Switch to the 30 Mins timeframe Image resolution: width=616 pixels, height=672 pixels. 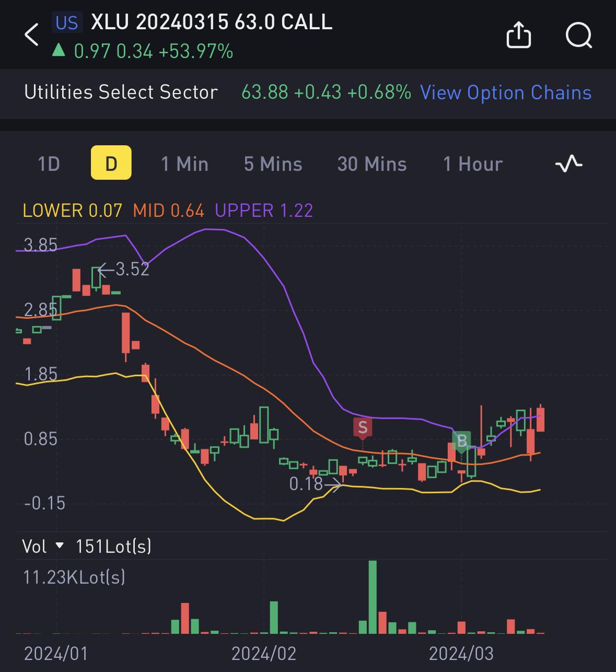[x=372, y=164]
